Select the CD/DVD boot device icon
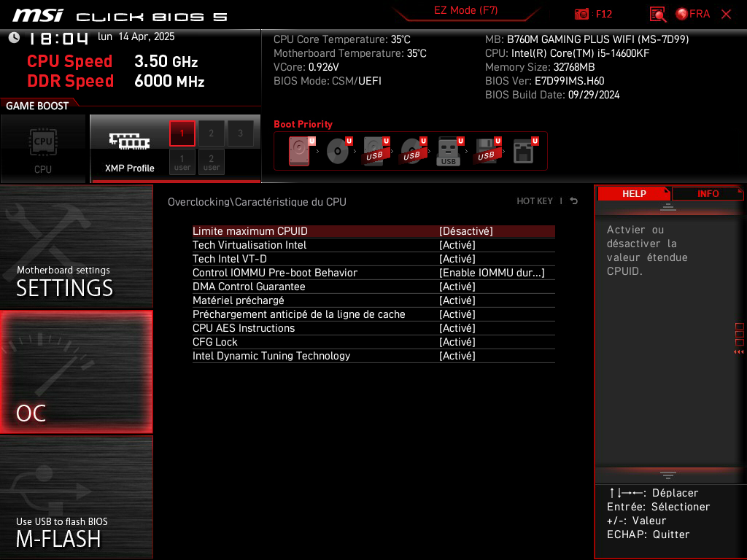The image size is (747, 560). click(x=337, y=151)
